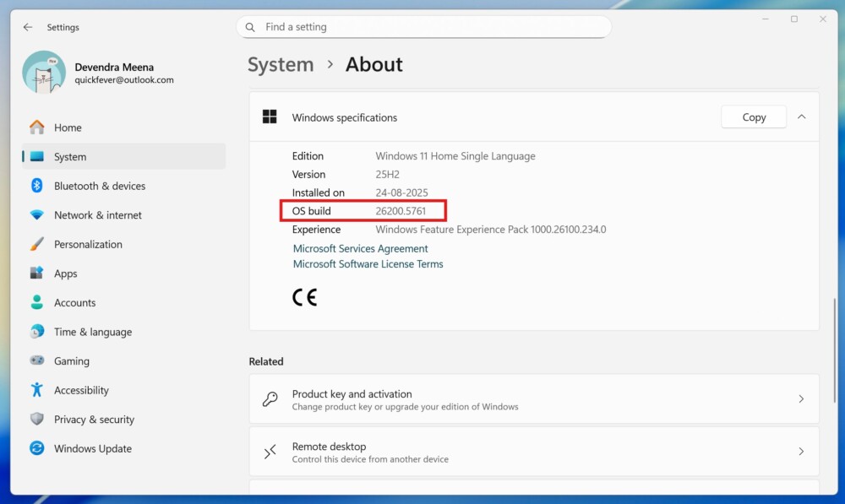Click the Accounts person icon
This screenshot has width=845, height=504.
coord(36,302)
